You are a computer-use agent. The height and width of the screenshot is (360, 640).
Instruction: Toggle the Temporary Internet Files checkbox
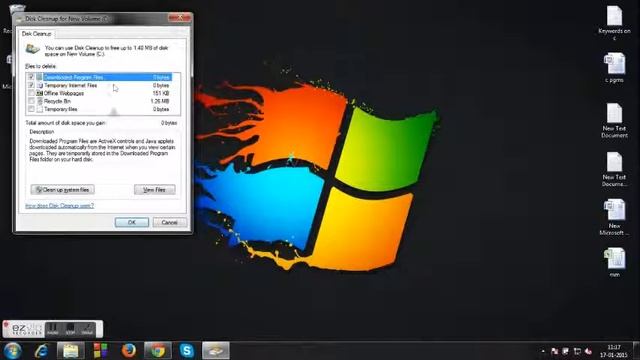point(31,85)
